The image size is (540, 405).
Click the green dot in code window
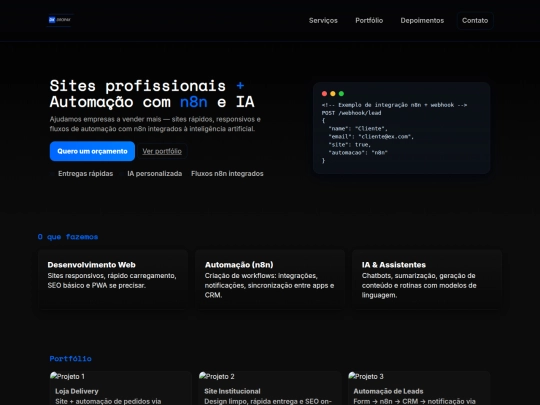click(x=341, y=94)
